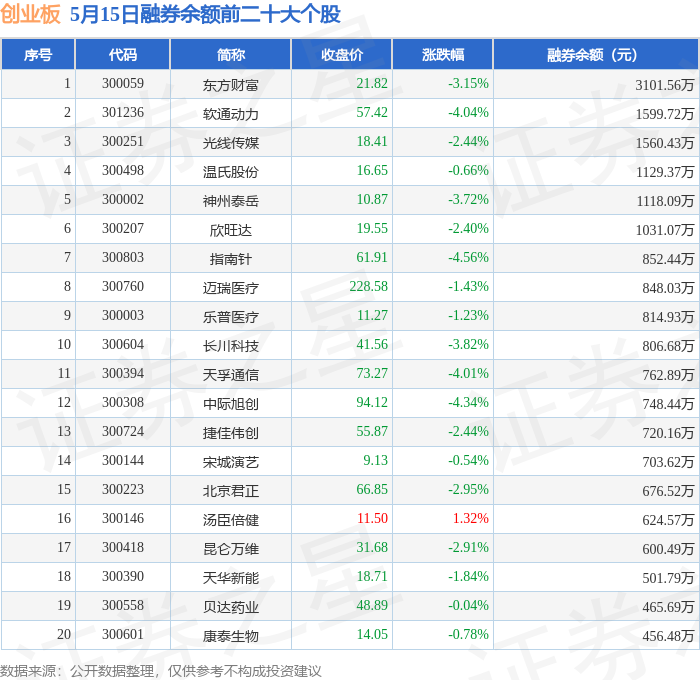Click stock code 300059
Screen dimensions: 700x680
click(123, 83)
